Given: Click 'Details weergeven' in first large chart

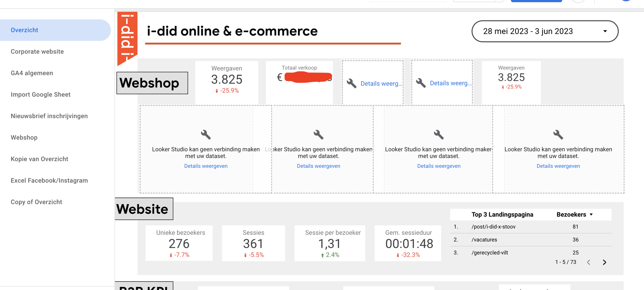Looking at the screenshot, I should pyautogui.click(x=206, y=166).
